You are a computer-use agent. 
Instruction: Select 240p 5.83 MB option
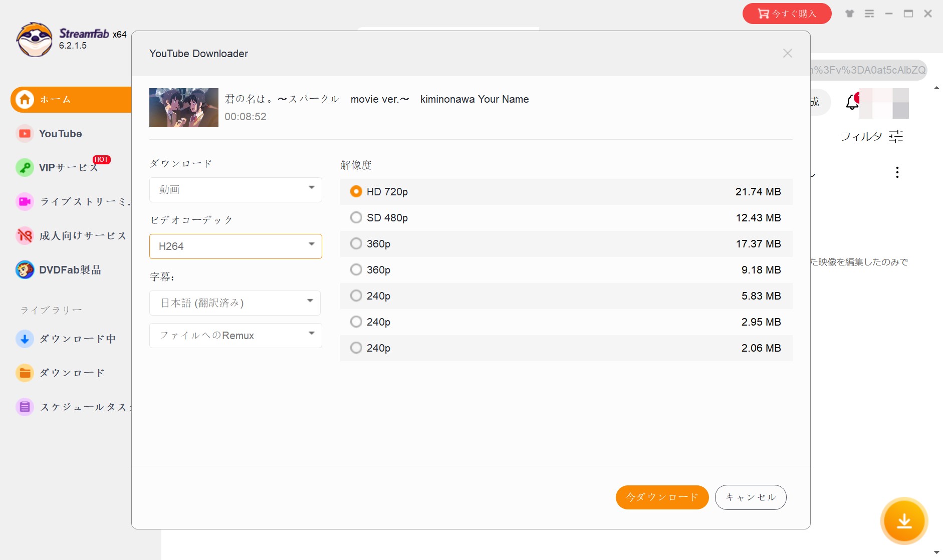pos(566,296)
